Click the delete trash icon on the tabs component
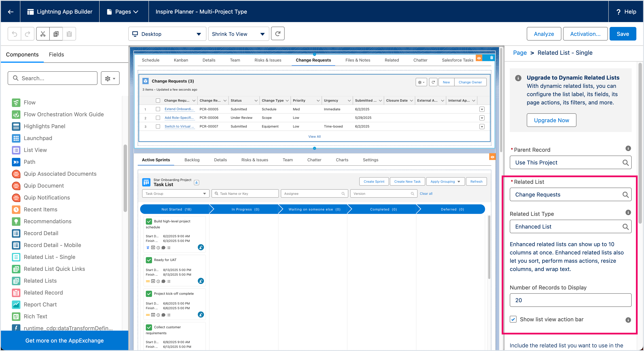The height and width of the screenshot is (351, 644). 491,58
